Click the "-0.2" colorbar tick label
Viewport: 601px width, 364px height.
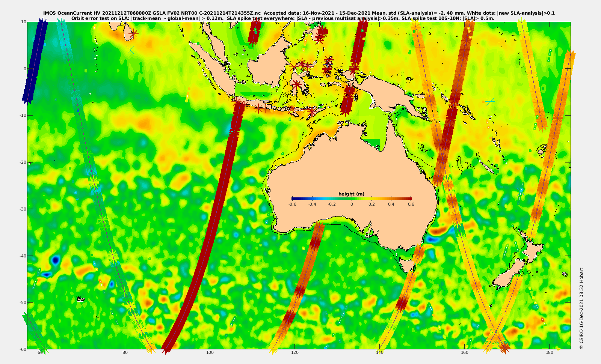tap(332, 205)
